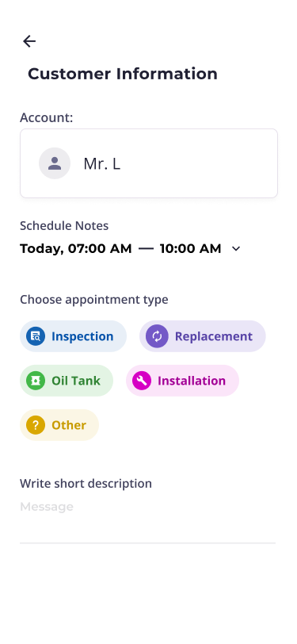
Task: Click the Customer Information heading
Action: 123,74
